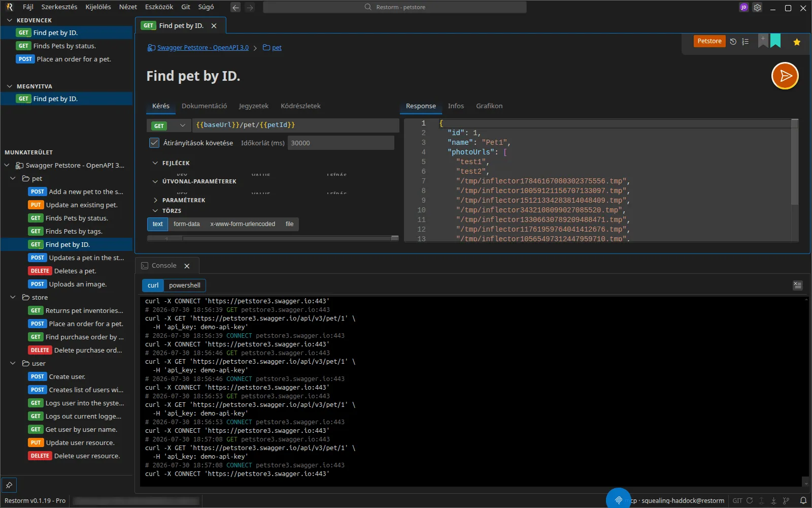
Task: Click the yellow favorite star icon
Action: pyautogui.click(x=797, y=42)
